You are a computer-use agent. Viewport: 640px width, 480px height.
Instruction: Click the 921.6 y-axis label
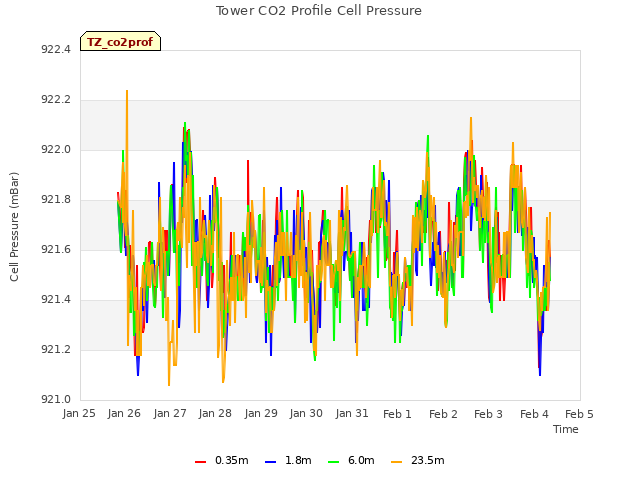[56, 250]
